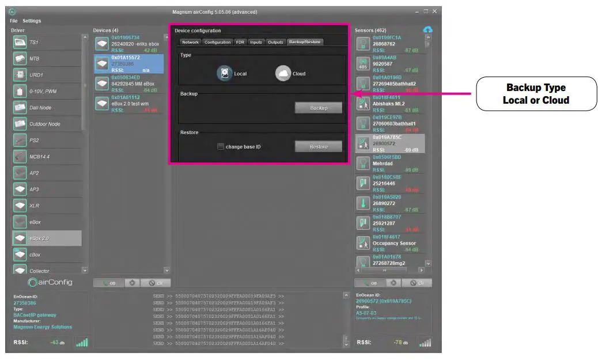Click Sensors list scroll down arrow

[428, 263]
